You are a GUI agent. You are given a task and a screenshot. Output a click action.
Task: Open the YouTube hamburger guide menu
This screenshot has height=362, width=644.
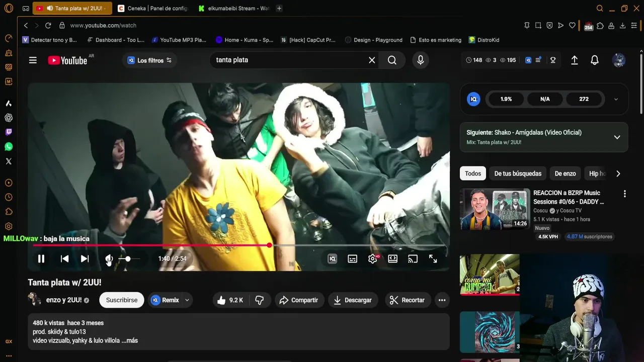[33, 60]
